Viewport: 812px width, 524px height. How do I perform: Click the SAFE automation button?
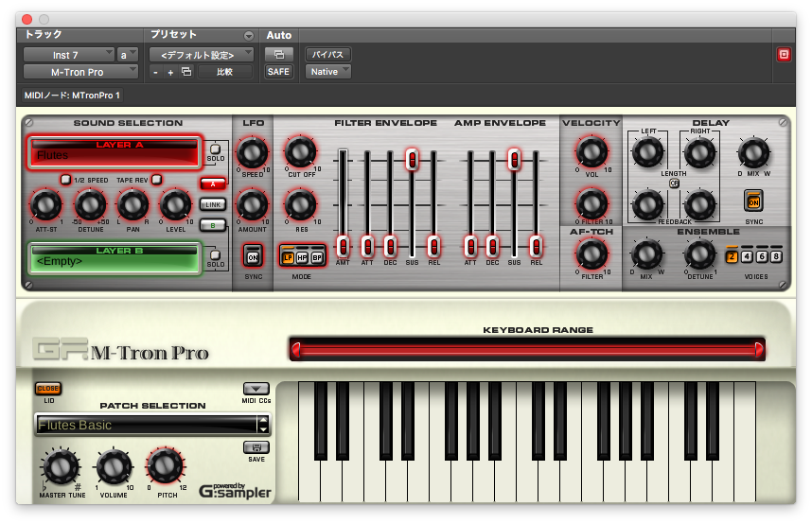(x=278, y=72)
